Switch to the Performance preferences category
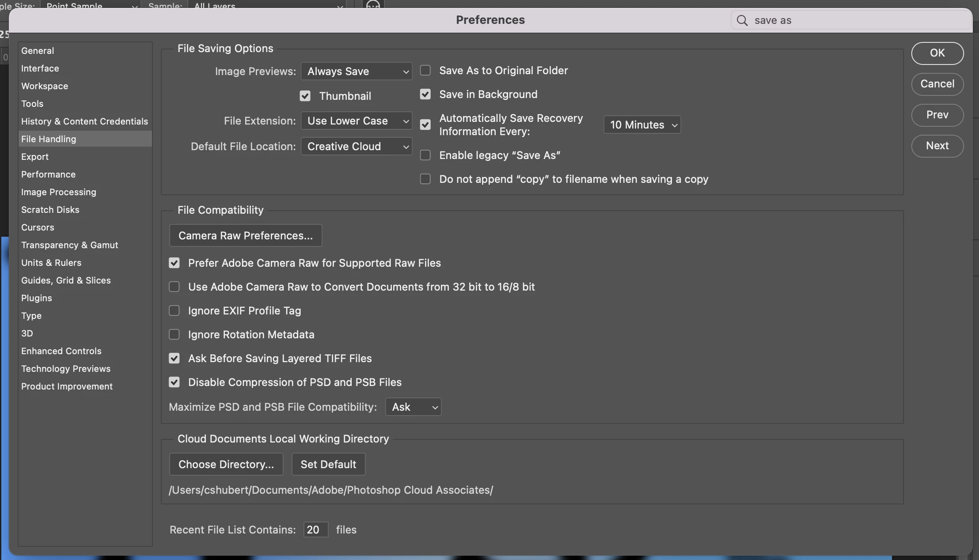 point(48,174)
